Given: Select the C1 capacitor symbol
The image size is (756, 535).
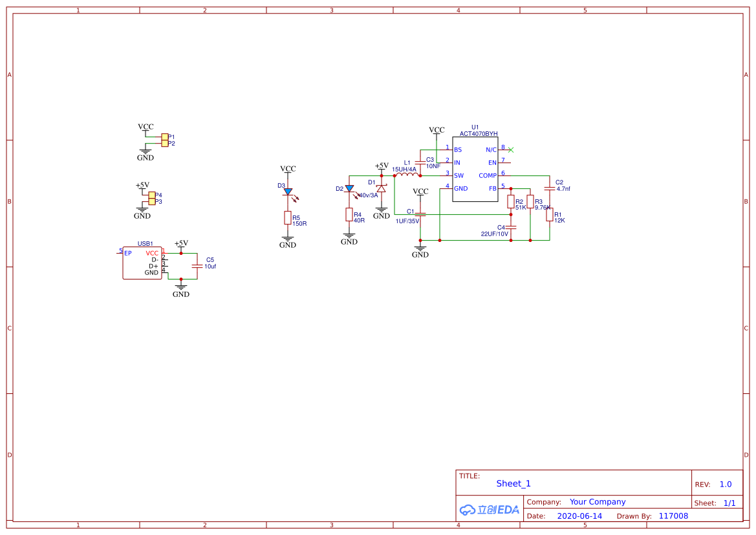Looking at the screenshot, I should pyautogui.click(x=420, y=214).
